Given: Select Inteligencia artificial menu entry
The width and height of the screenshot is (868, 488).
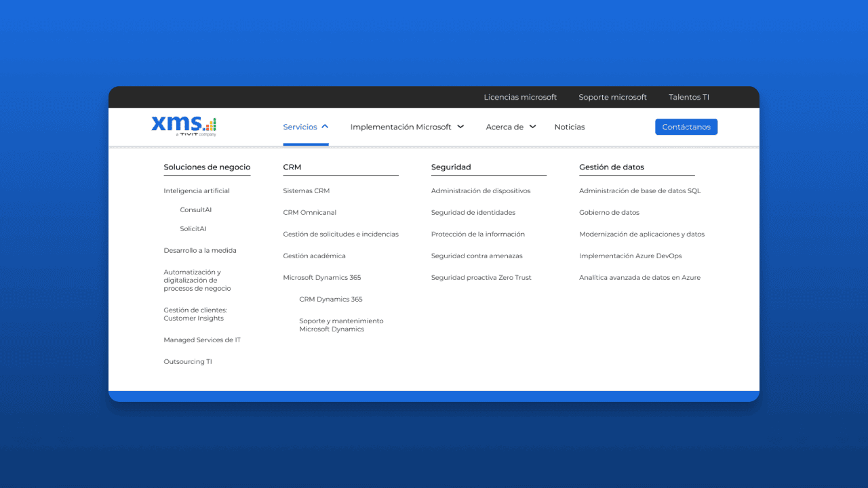Looking at the screenshot, I should [197, 190].
